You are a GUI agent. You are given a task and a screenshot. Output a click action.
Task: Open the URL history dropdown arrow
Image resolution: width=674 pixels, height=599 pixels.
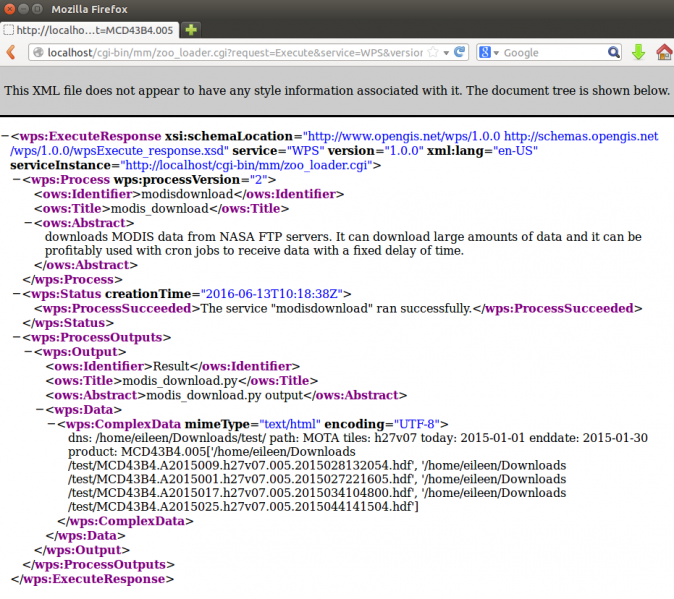click(445, 52)
